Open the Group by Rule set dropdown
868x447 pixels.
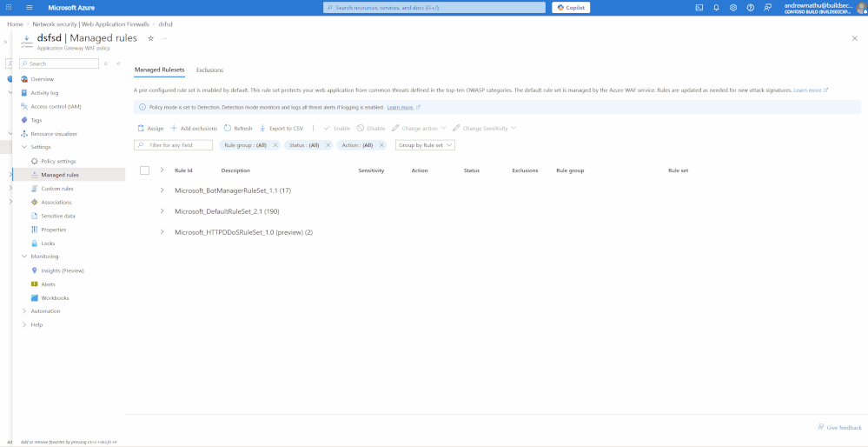pos(425,145)
